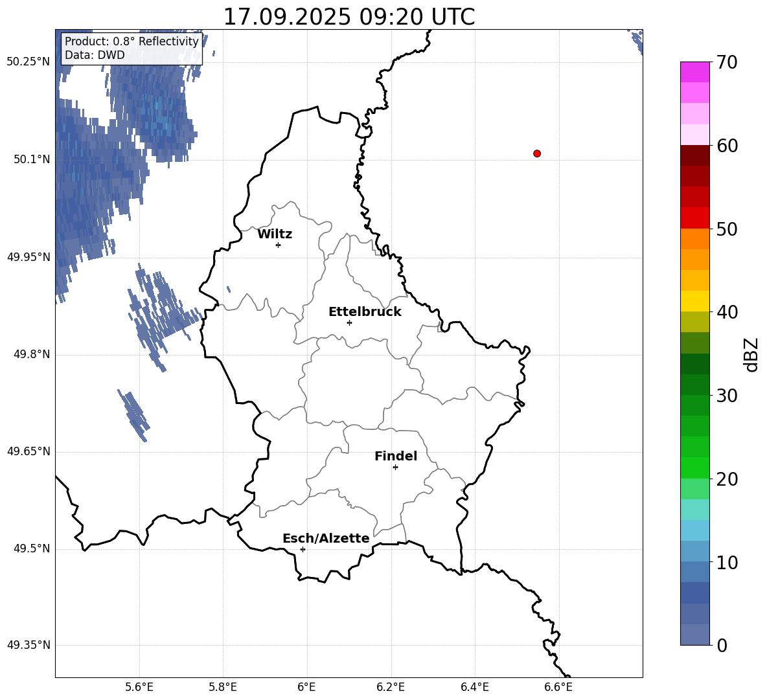This screenshot has height=700, width=767.
Task: Click the colorbar tick value 60
Action: click(x=727, y=146)
